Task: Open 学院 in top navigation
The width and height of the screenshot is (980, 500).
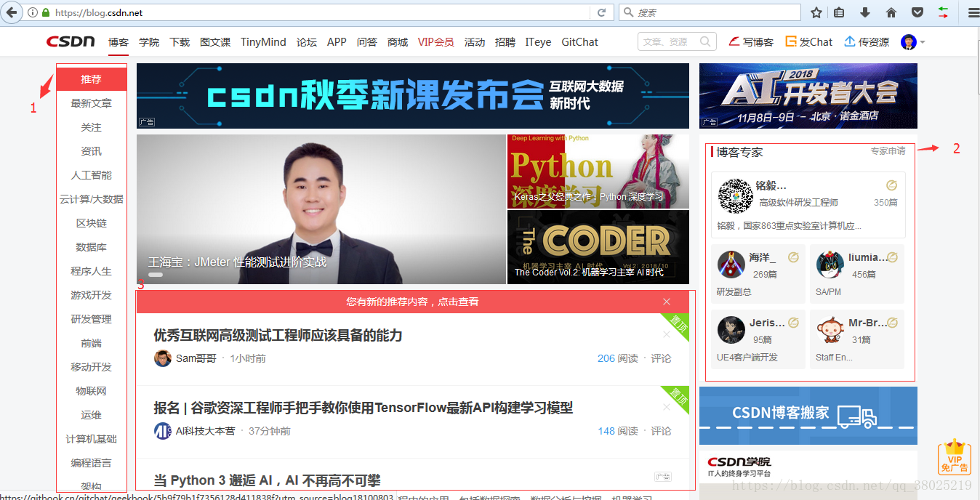Action: 149,42
